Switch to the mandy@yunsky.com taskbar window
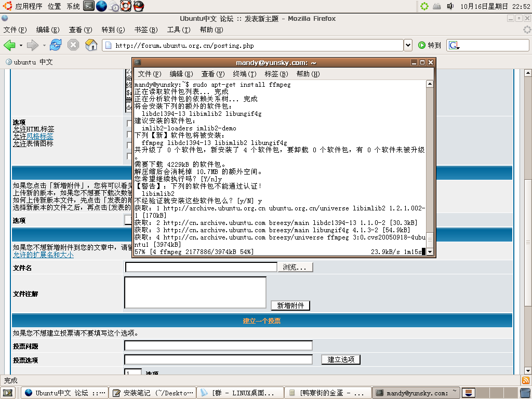 point(416,393)
